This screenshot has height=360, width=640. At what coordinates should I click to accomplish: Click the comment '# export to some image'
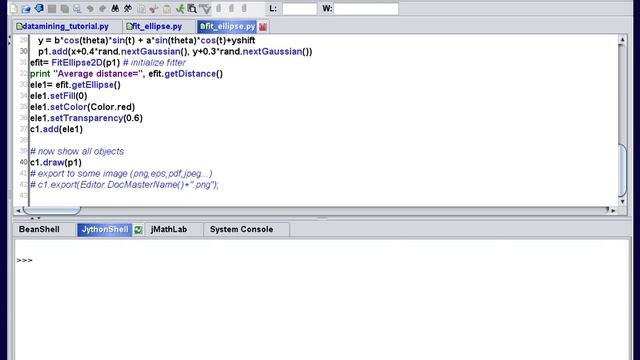point(121,173)
